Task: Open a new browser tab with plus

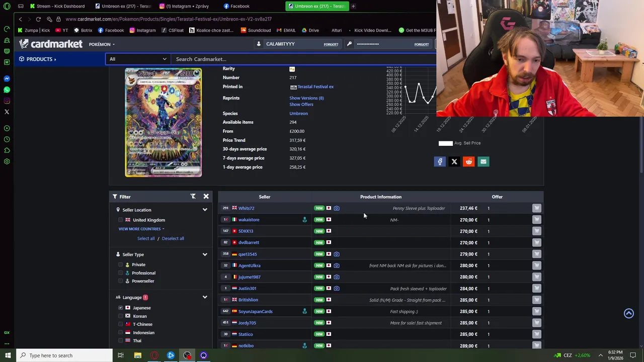Action: pyautogui.click(x=353, y=6)
